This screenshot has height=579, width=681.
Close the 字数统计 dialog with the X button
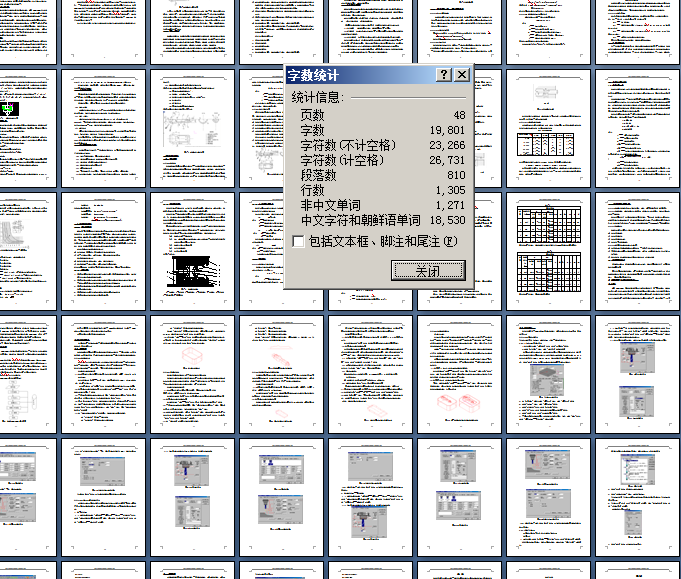click(x=462, y=75)
